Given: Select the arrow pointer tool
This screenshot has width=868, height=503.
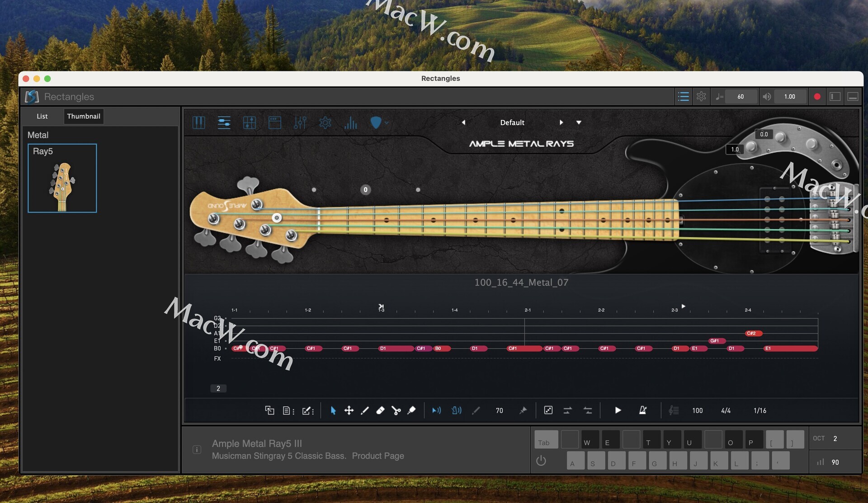Looking at the screenshot, I should click(x=333, y=410).
